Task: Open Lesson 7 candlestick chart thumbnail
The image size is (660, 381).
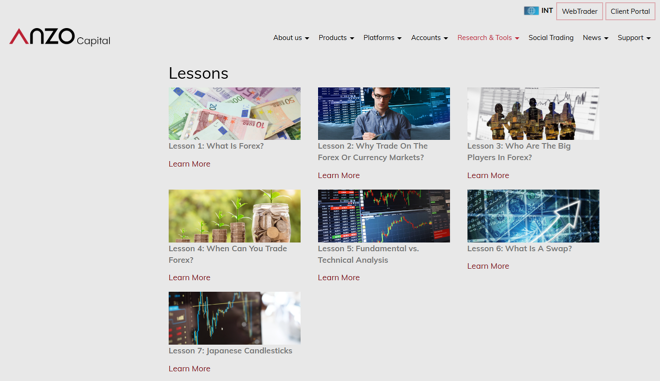Action: pos(234,318)
